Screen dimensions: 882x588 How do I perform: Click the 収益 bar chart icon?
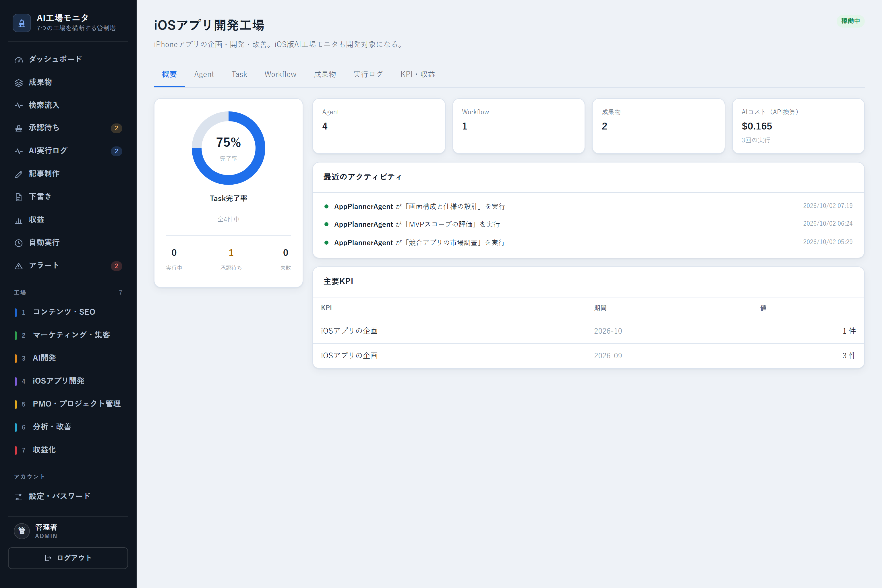pyautogui.click(x=18, y=220)
